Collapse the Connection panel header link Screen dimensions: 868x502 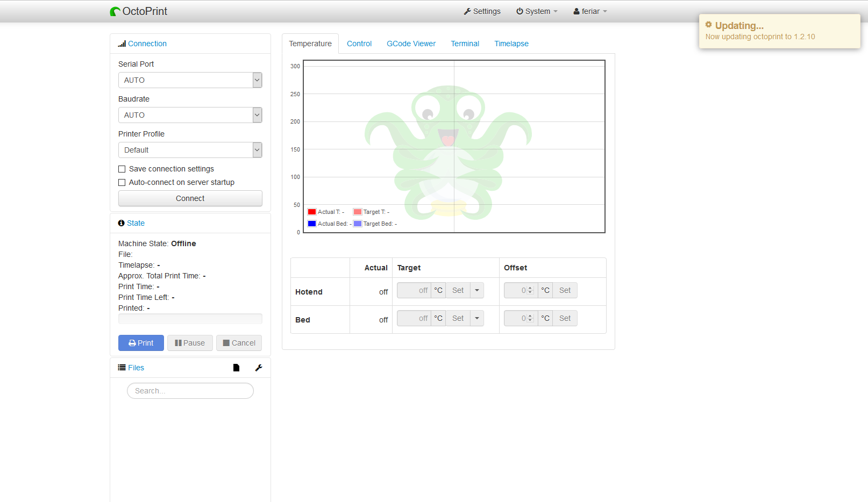tap(147, 44)
